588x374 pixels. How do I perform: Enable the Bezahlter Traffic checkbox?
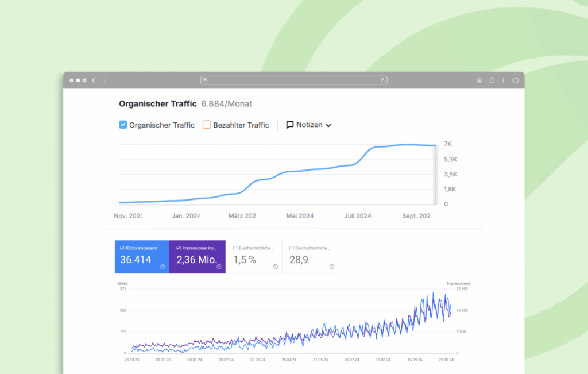[207, 125]
